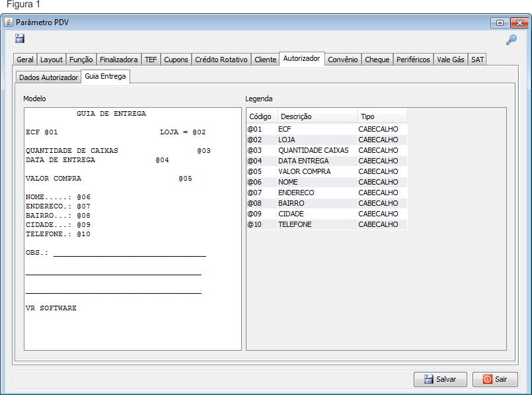
Task: Click the ENDERECO.: @07 model line
Action: 58,206
